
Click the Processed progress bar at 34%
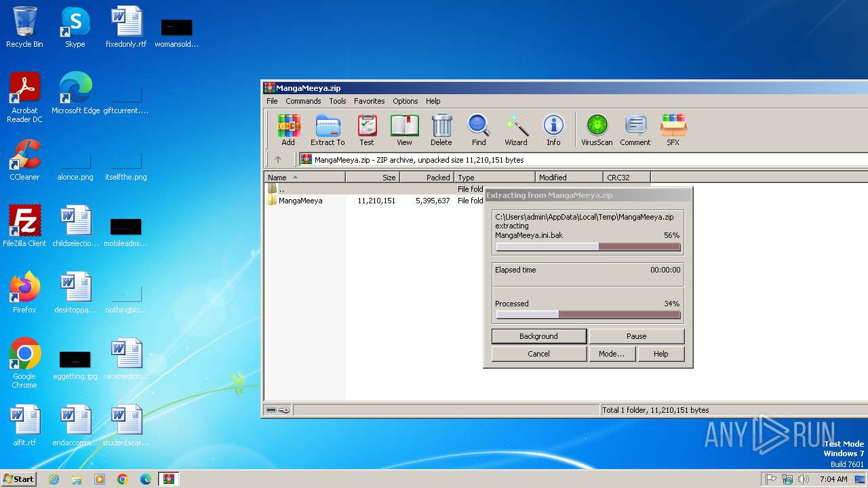coord(588,314)
